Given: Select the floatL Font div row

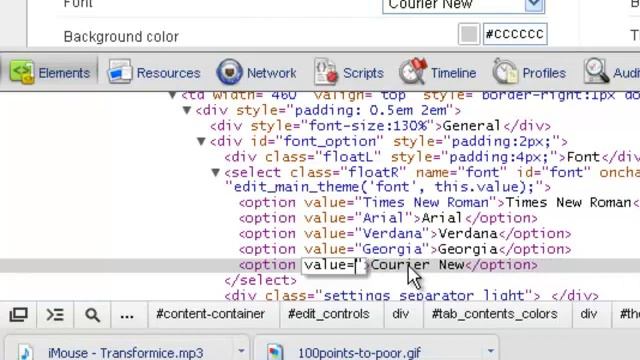Looking at the screenshot, I should pyautogui.click(x=432, y=157).
